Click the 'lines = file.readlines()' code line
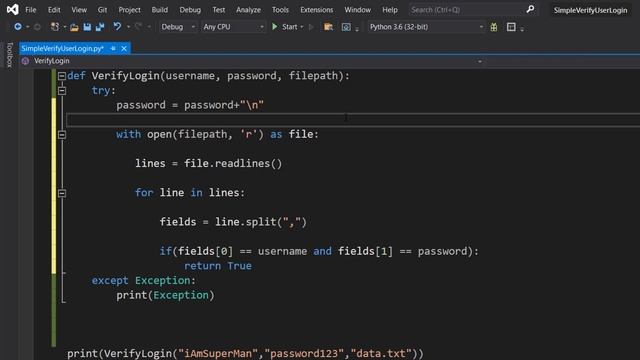This screenshot has height=360, width=640. point(208,164)
